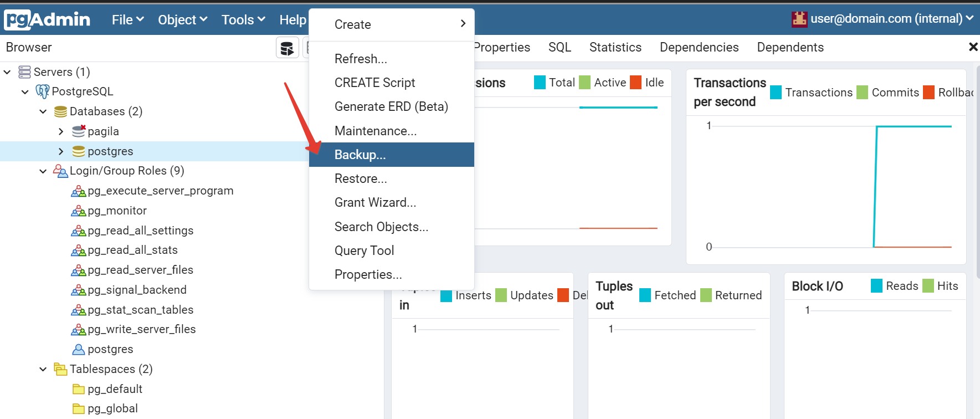
Task: Switch to the Statistics tab
Action: tap(615, 48)
